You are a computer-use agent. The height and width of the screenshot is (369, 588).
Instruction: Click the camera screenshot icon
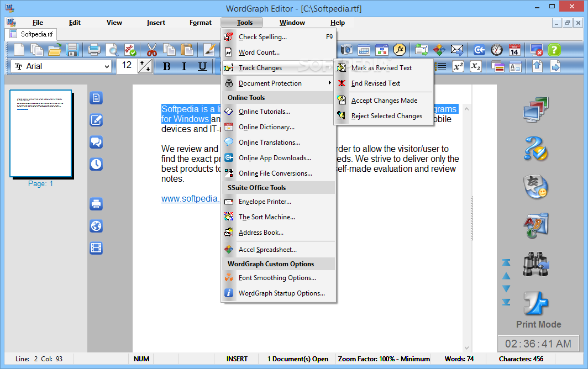coord(347,50)
